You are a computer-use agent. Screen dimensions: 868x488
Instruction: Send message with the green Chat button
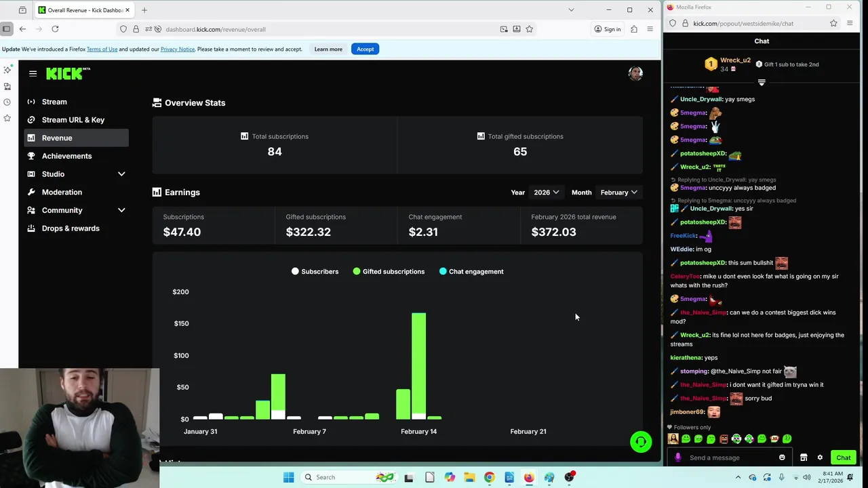[843, 457]
